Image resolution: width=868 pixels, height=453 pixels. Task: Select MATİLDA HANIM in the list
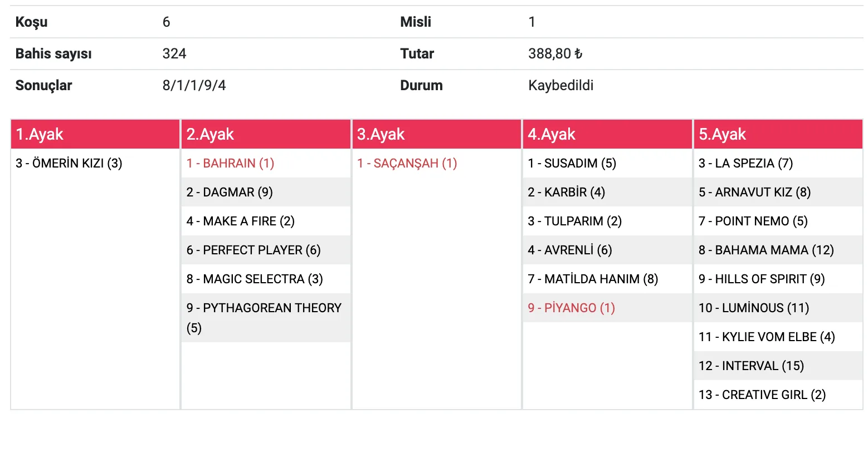[x=593, y=279]
